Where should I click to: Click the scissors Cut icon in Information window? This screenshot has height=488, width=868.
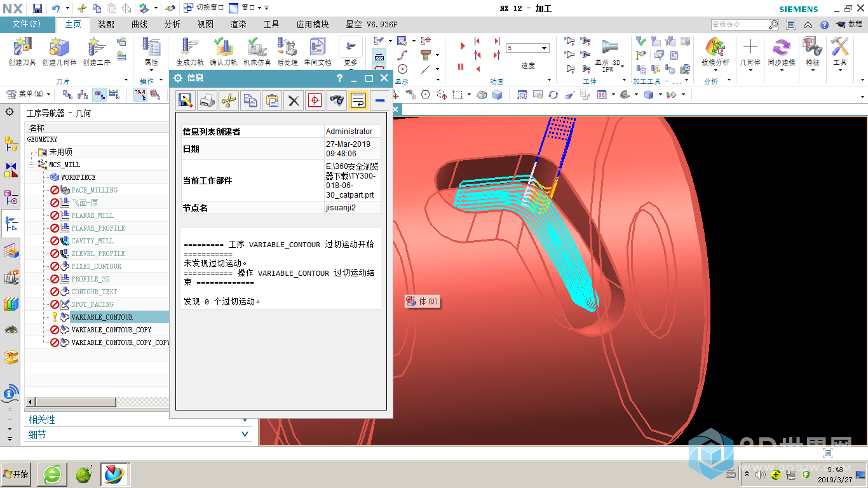click(x=229, y=100)
